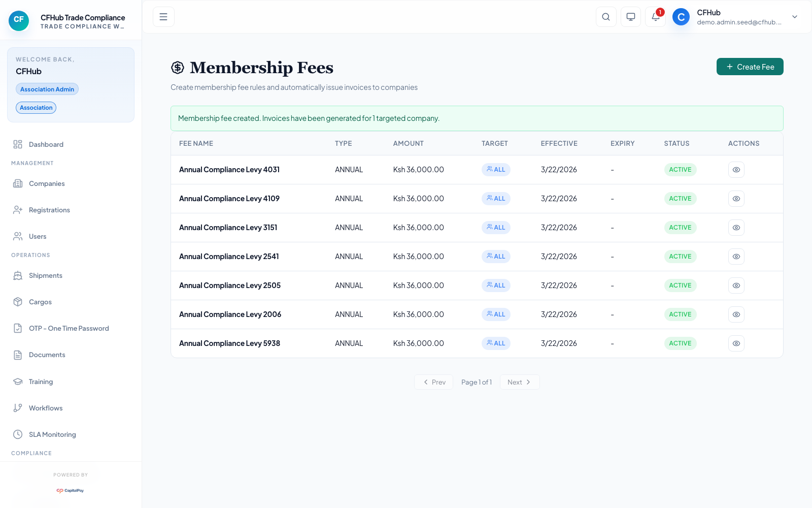
Task: Click the Shipments icon in Operations
Action: pyautogui.click(x=18, y=275)
